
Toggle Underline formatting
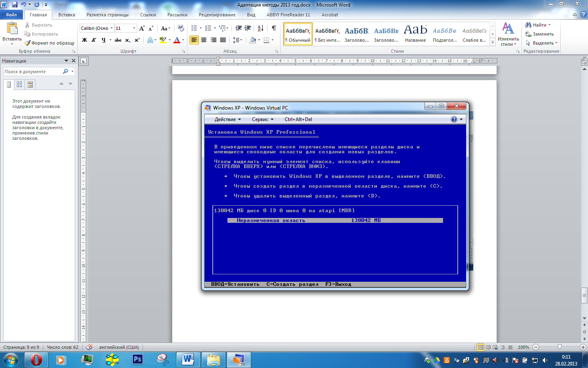[x=104, y=40]
